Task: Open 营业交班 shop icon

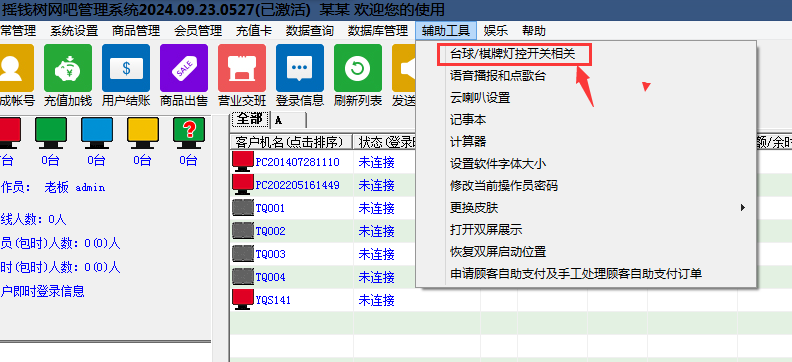Action: tap(242, 68)
